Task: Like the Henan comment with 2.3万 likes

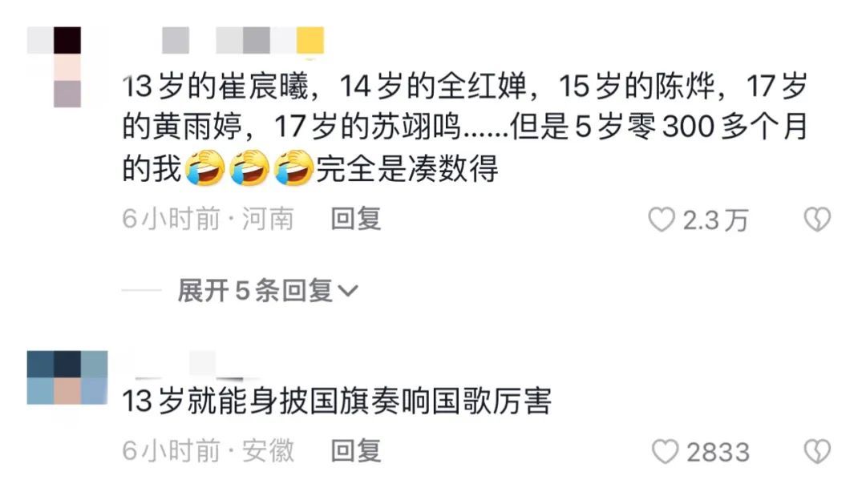Action: coord(662,220)
